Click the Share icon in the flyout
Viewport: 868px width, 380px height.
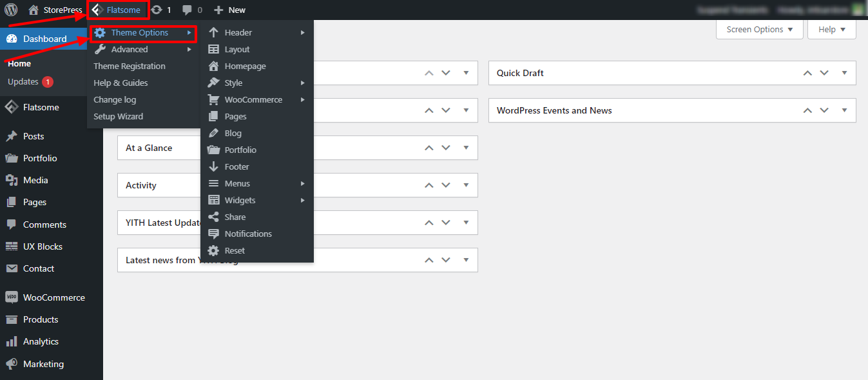pos(215,216)
